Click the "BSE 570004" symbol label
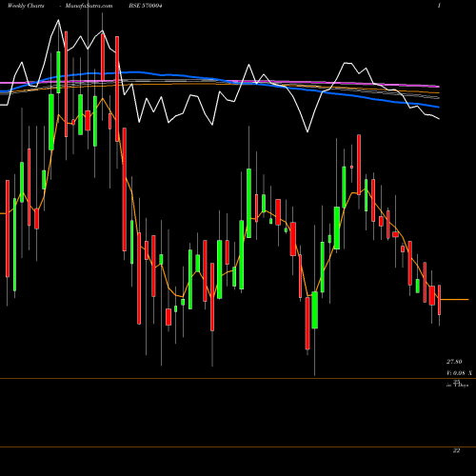This screenshot has height=476, width=476. click(x=146, y=6)
